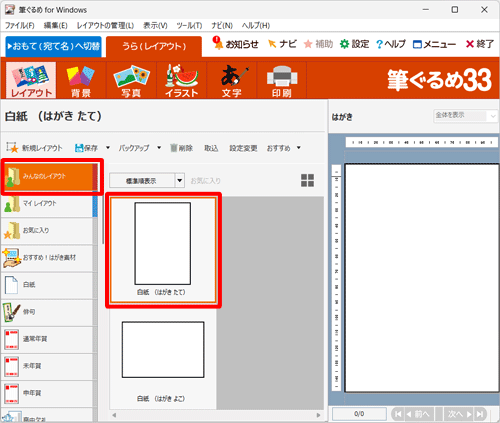Jump to first page button
The image size is (500, 423).
(x=398, y=414)
